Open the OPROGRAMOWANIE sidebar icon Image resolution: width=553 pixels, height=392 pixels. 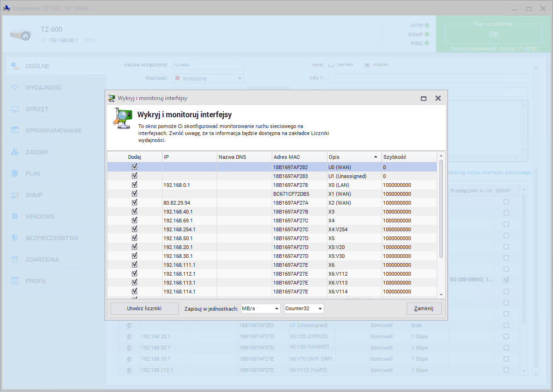pos(15,130)
